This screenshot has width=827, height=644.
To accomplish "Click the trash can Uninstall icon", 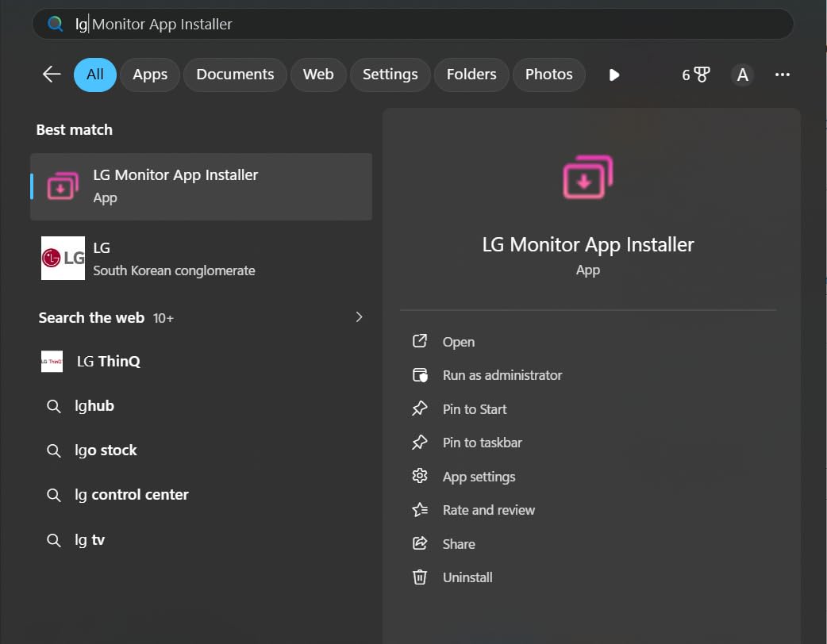I will point(420,577).
